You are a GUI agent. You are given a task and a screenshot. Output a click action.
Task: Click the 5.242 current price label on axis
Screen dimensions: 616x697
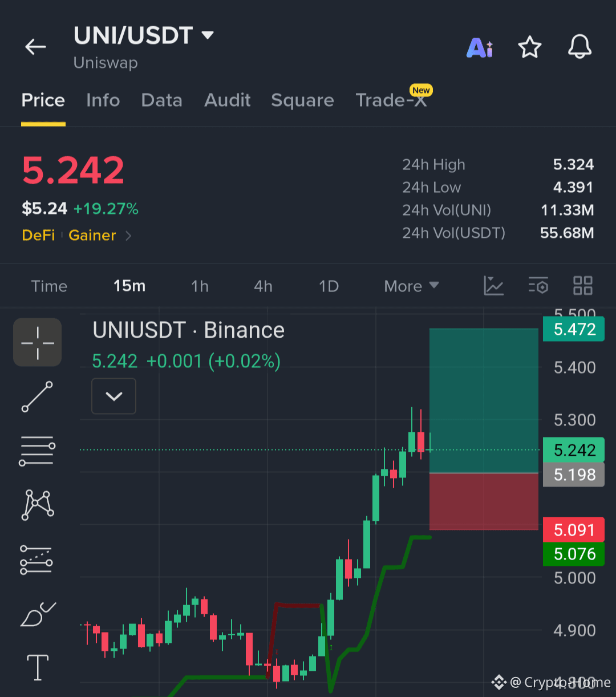(x=574, y=450)
